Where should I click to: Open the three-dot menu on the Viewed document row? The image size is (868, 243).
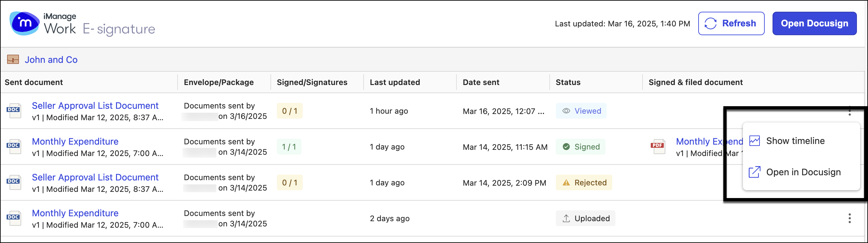click(x=849, y=111)
